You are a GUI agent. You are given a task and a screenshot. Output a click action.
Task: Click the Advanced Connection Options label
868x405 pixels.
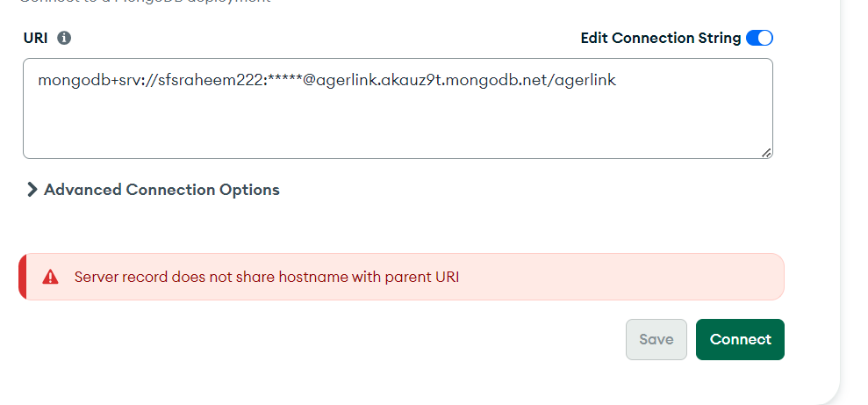tap(161, 190)
